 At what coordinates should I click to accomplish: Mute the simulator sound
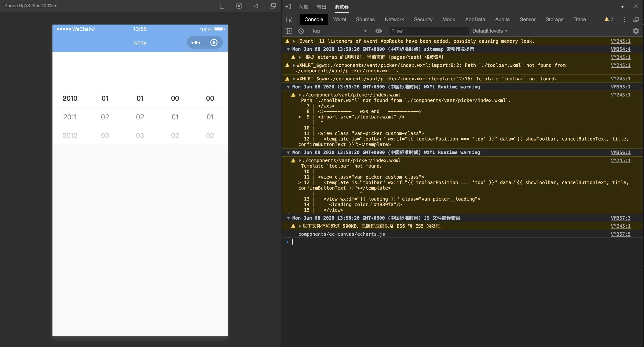(256, 6)
